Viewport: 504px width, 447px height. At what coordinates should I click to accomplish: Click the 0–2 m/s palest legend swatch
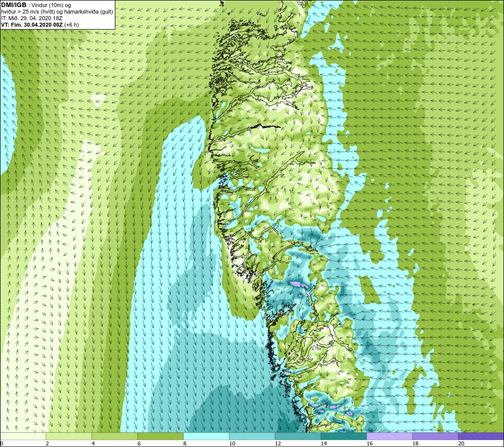[x=23, y=436]
